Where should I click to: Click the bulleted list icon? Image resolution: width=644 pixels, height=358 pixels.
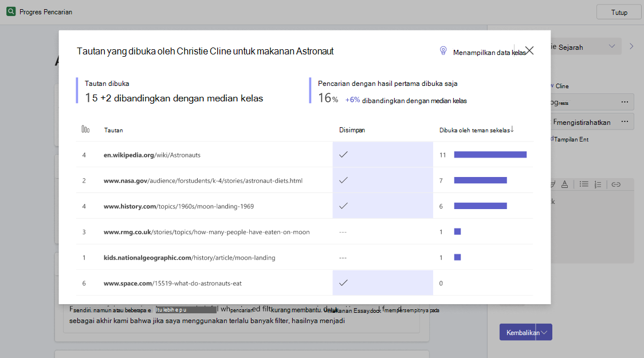[x=584, y=184]
